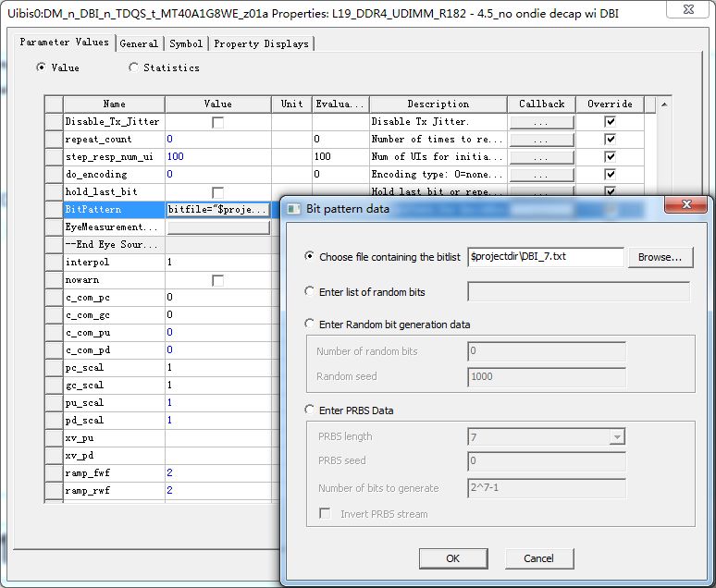Toggle Disable_Tx_Jitter value checkbox

[x=217, y=122]
